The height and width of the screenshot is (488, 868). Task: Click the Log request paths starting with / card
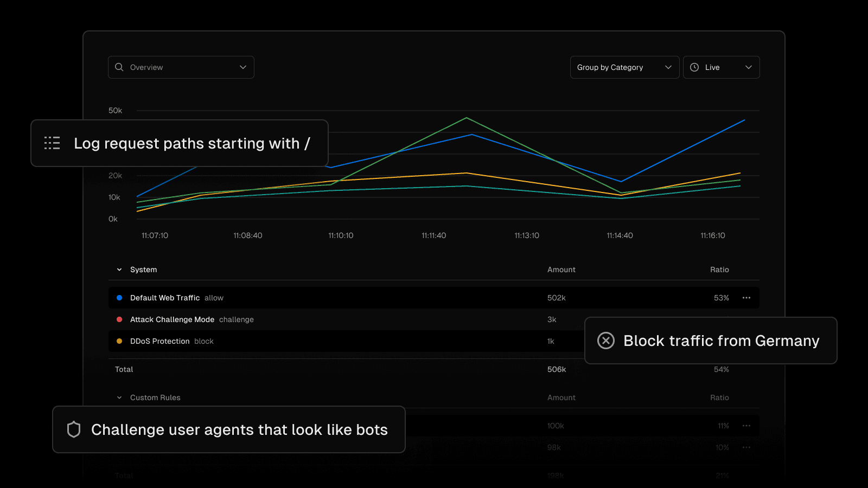click(x=180, y=143)
